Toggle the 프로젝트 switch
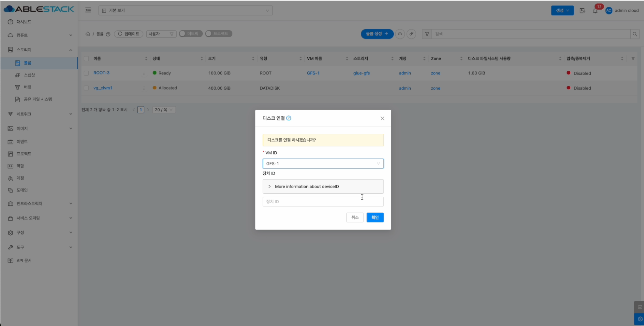Image resolution: width=644 pixels, height=326 pixels. click(x=219, y=34)
